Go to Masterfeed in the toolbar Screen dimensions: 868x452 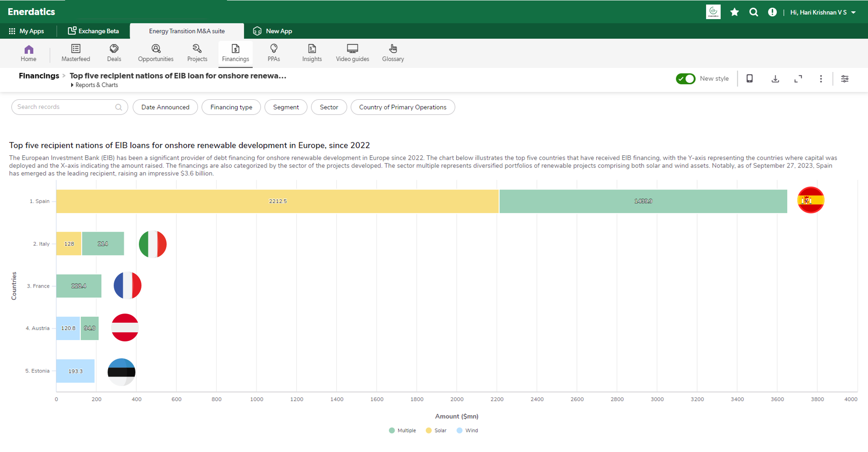pos(76,53)
